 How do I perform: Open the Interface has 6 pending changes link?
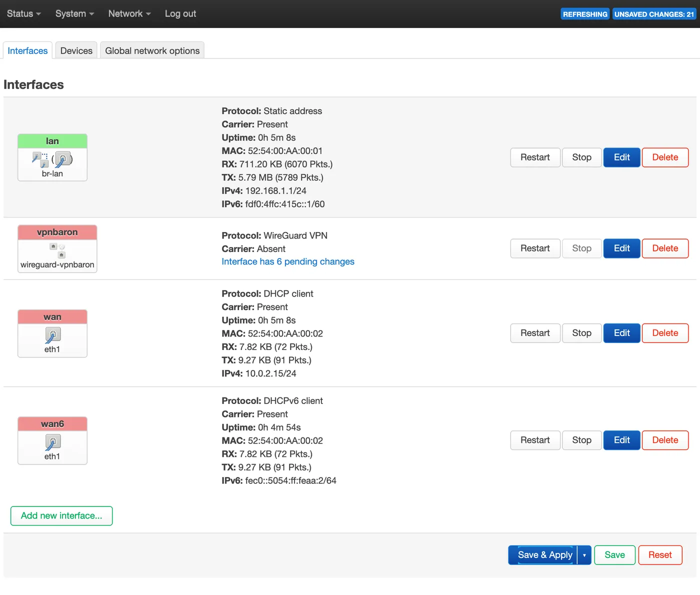pos(288,261)
